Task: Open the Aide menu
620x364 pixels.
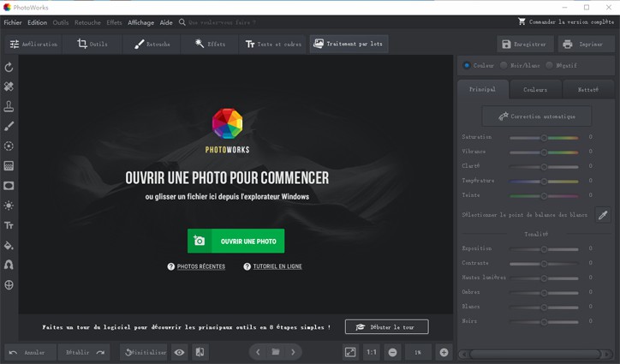Action: tap(166, 22)
